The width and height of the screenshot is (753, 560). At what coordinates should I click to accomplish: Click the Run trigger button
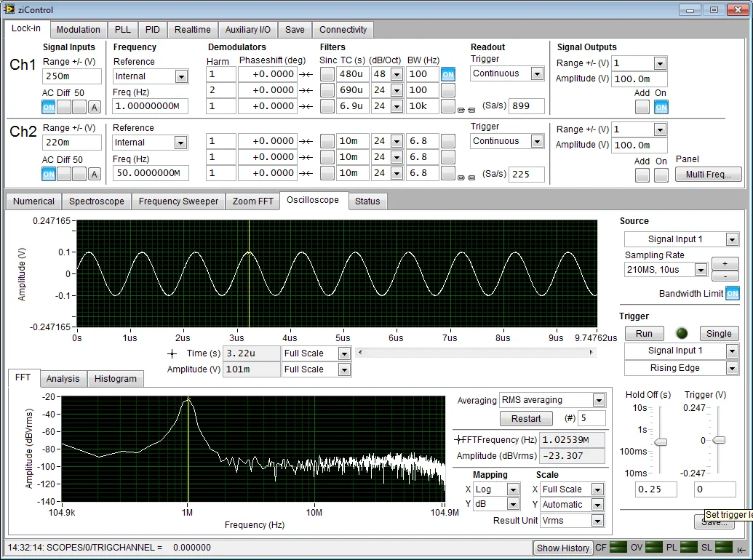point(644,334)
